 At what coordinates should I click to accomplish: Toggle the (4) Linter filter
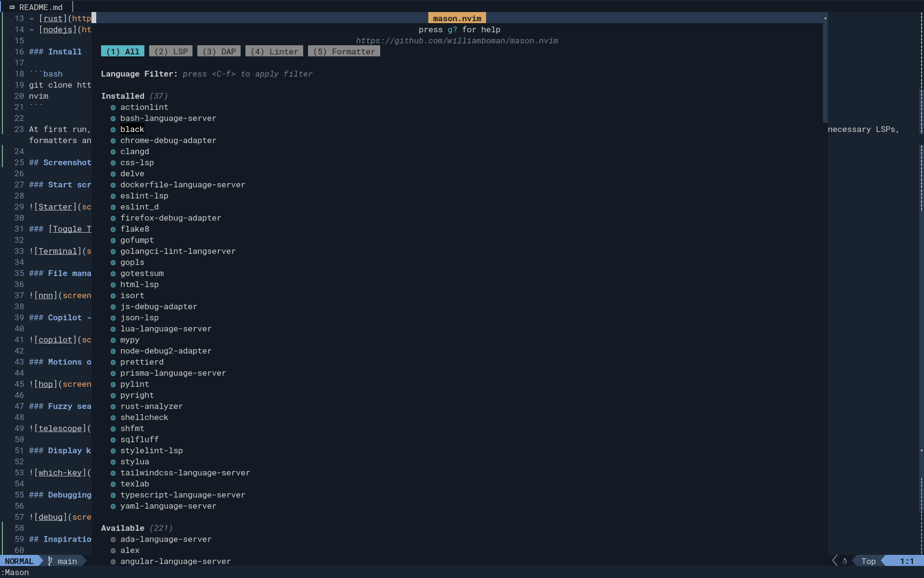coord(274,51)
